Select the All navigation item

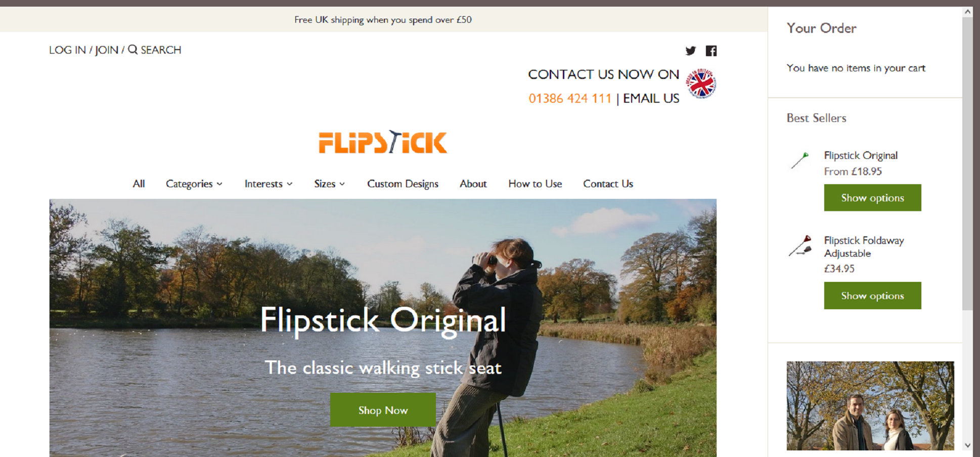click(x=139, y=184)
